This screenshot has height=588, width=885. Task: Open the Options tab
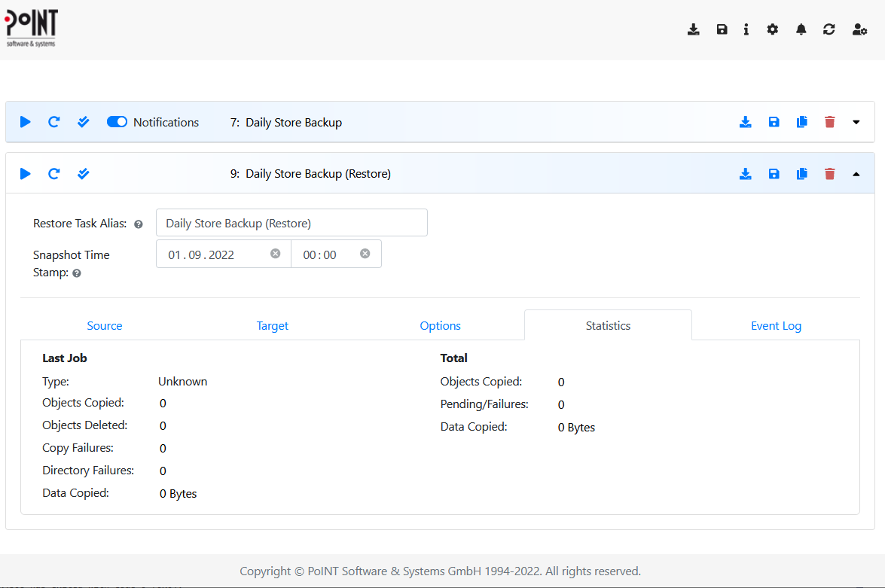[x=440, y=325]
